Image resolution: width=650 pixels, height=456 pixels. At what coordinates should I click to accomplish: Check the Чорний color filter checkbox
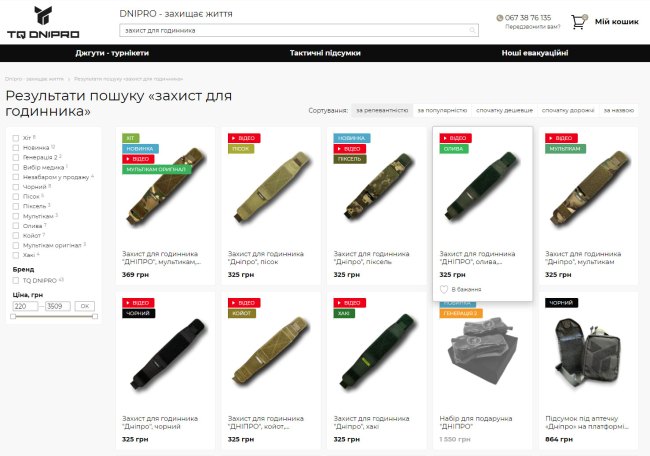coord(16,187)
